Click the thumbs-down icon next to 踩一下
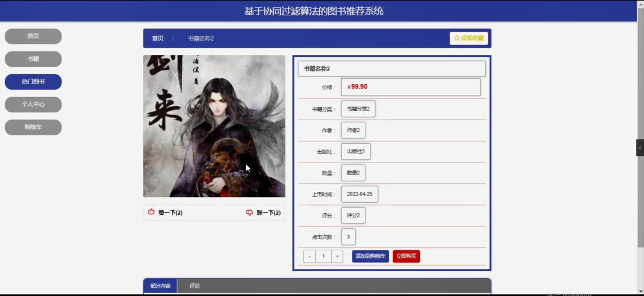The width and height of the screenshot is (644, 296). pyautogui.click(x=249, y=213)
